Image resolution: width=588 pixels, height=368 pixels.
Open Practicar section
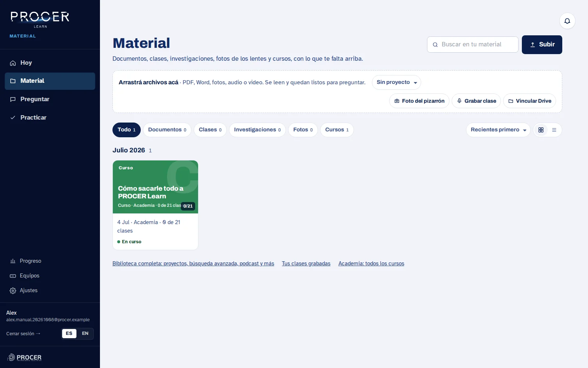(50, 118)
